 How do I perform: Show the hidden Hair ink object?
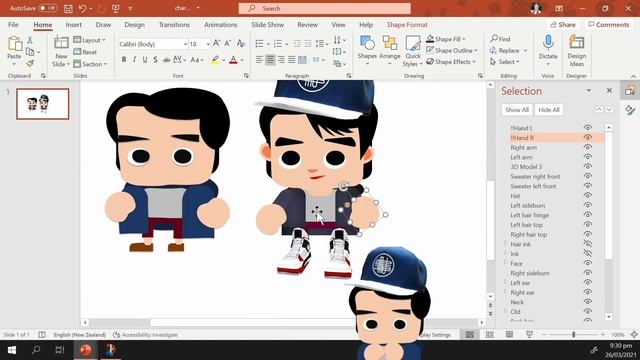point(587,244)
